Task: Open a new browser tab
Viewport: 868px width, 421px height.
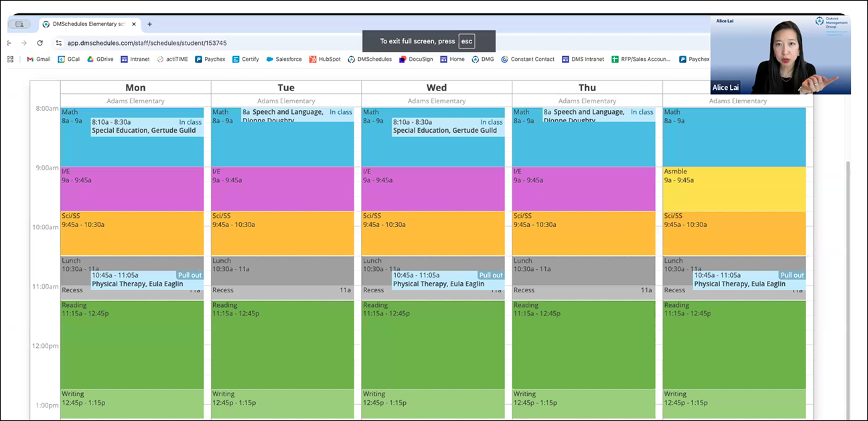Action: point(149,24)
